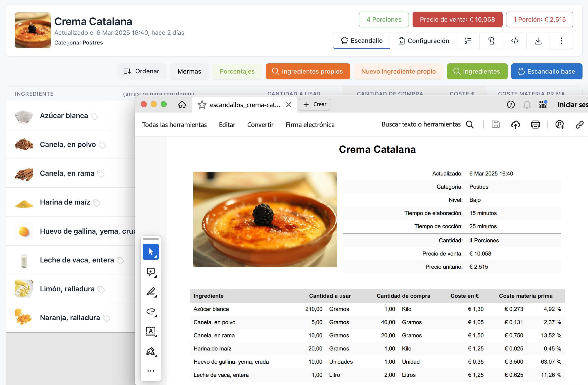Click the search magnifier in PDF toolbar
Screen dimensions: 588x385
tap(470, 125)
